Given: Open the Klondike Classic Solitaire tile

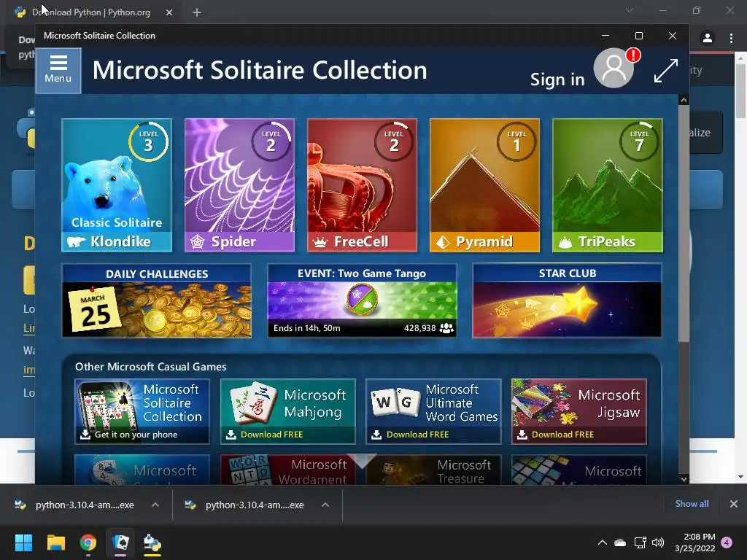Looking at the screenshot, I should (117, 184).
